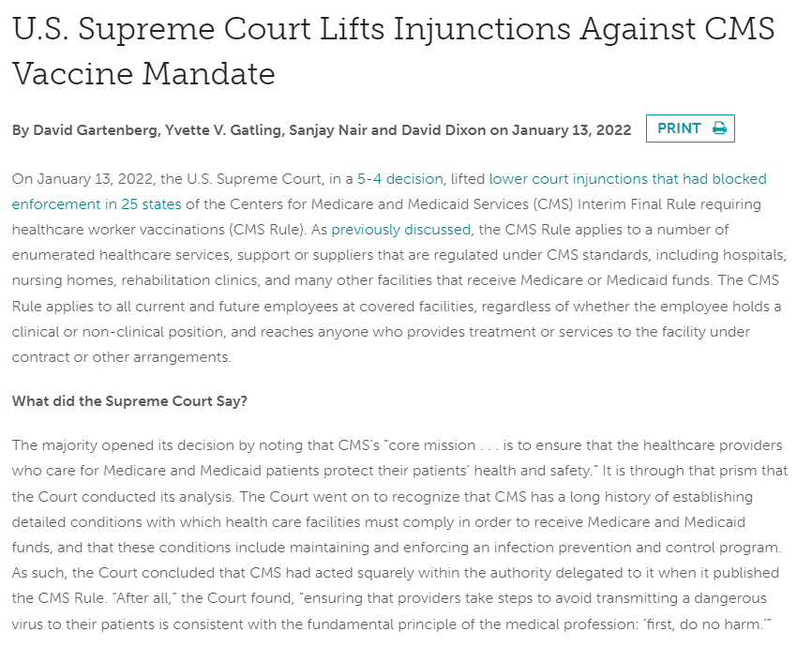Click the byline date January 13, 2022

tap(571, 129)
